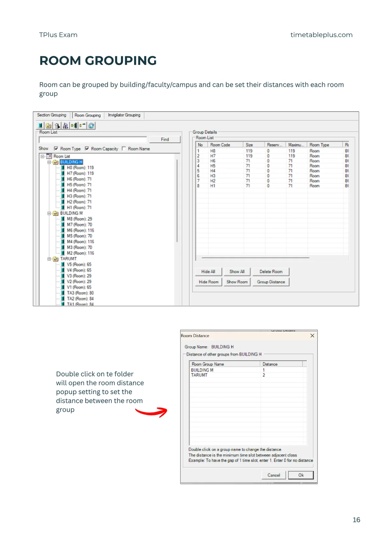
Task: Click the door icon next to V3 (Room): 29
Action: point(63,276)
